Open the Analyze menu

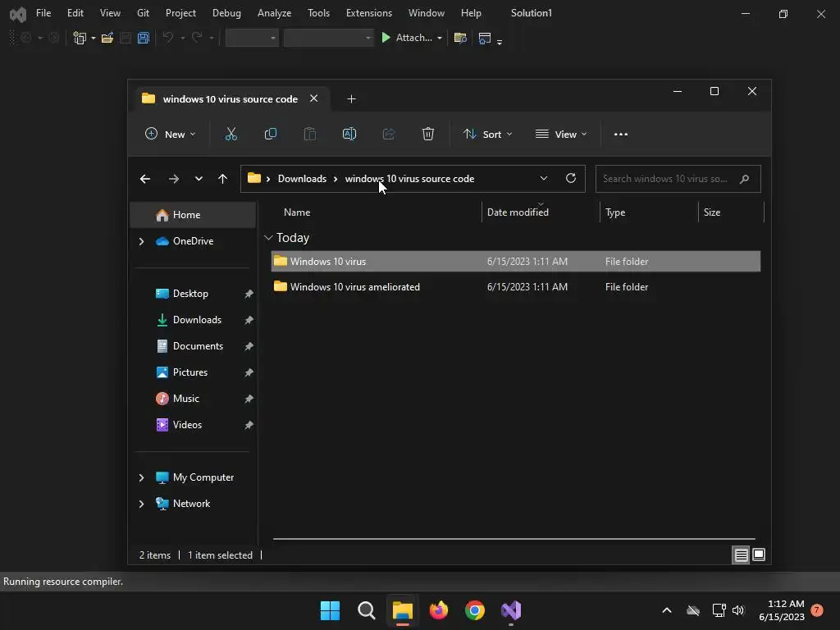[x=274, y=13]
